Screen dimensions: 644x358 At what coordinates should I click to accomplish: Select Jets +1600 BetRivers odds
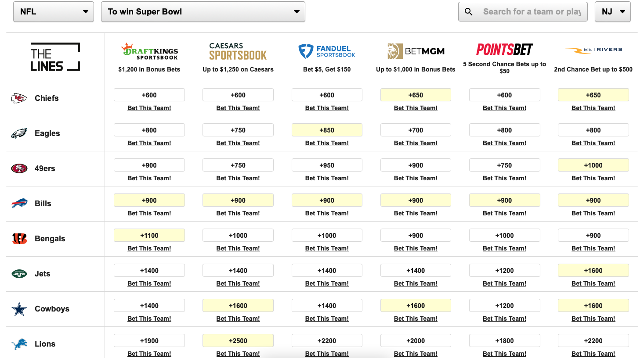593,270
